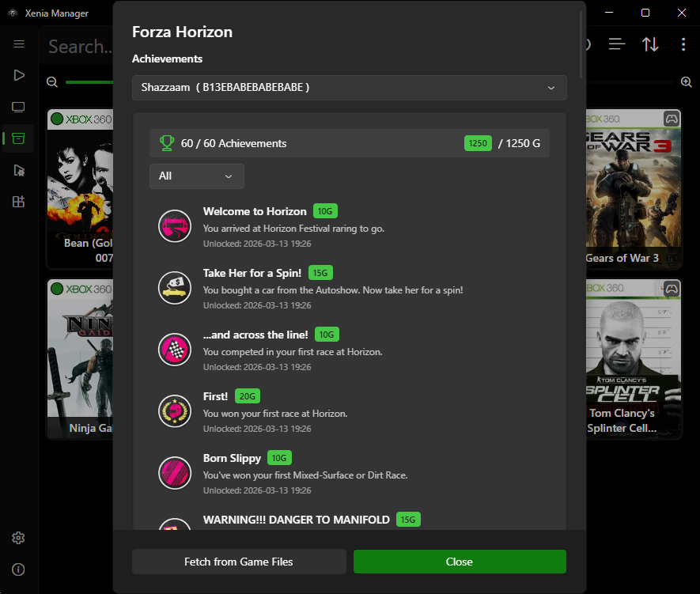Image resolution: width=700 pixels, height=594 pixels.
Task: Click the play icon in sidebar
Action: tap(19, 75)
